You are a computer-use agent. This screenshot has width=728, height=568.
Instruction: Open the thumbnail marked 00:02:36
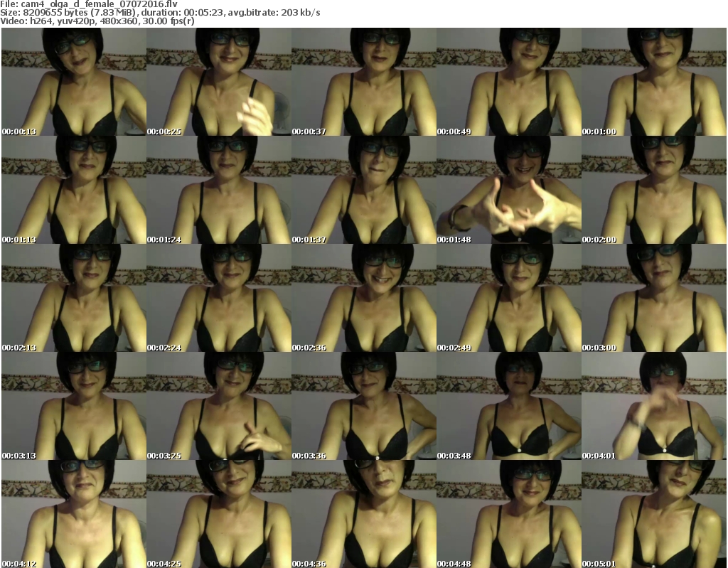click(363, 298)
